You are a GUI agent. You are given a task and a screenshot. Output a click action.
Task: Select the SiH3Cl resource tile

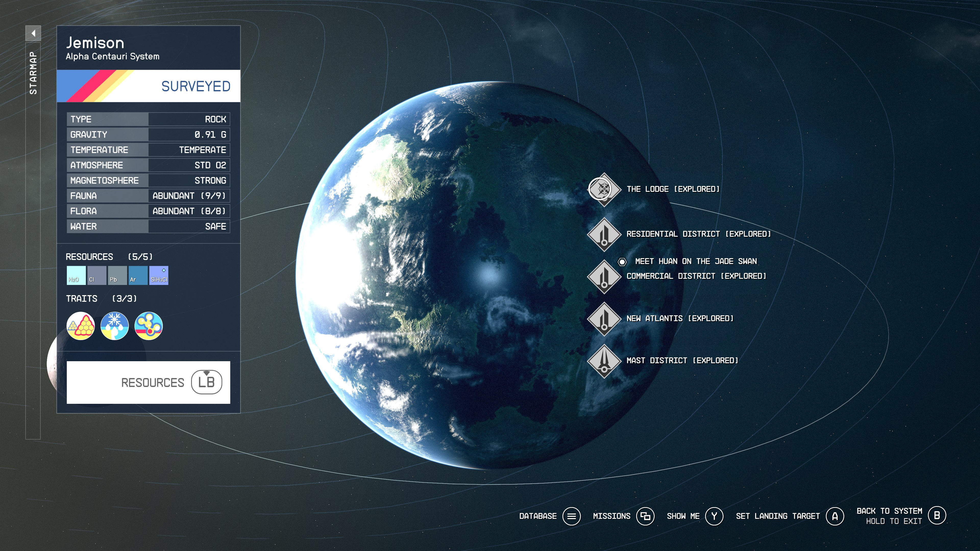[159, 275]
